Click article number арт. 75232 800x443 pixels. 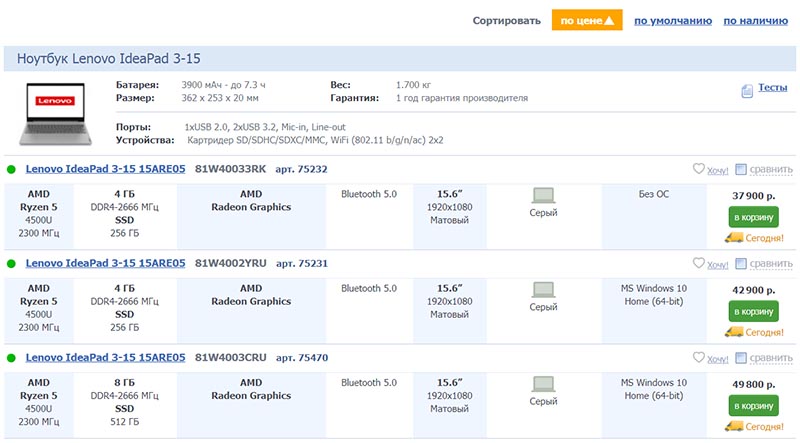302,169
